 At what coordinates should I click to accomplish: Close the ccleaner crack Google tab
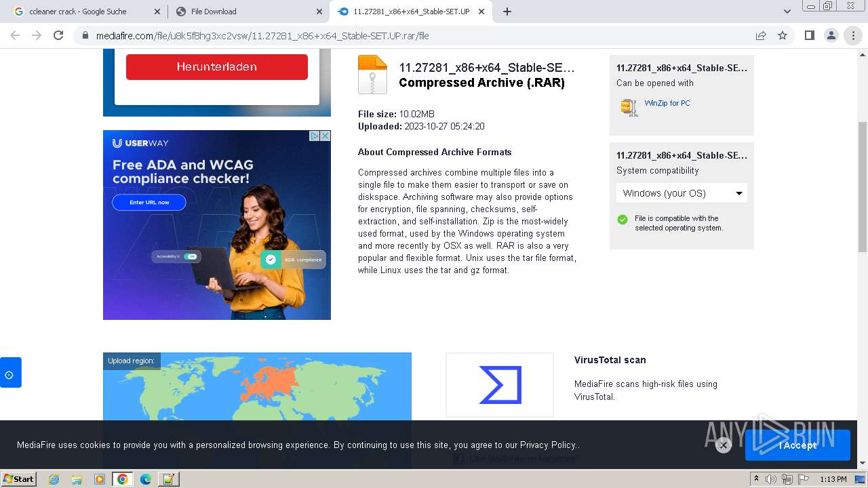pyautogui.click(x=157, y=12)
